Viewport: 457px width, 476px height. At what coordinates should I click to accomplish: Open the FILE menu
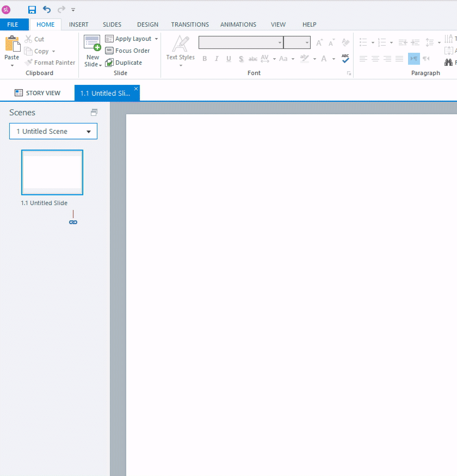pos(13,24)
